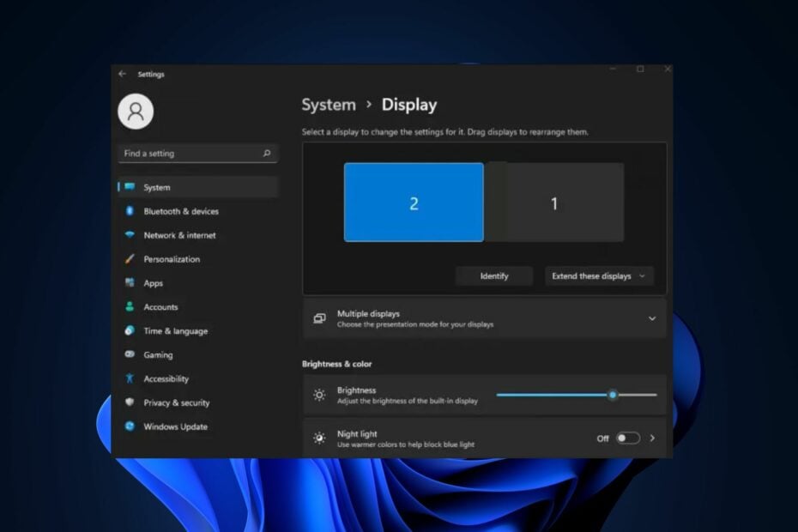Open the Apps settings page
The height and width of the screenshot is (532, 798).
click(x=153, y=283)
